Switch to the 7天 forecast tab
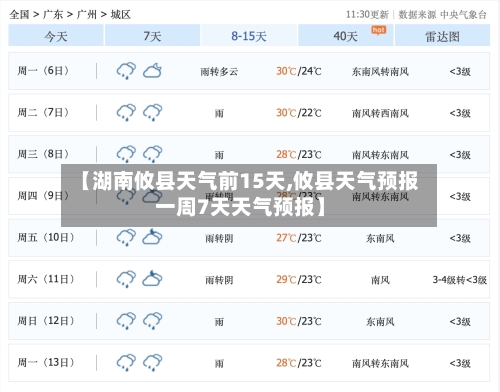500x392 pixels. tap(152, 36)
